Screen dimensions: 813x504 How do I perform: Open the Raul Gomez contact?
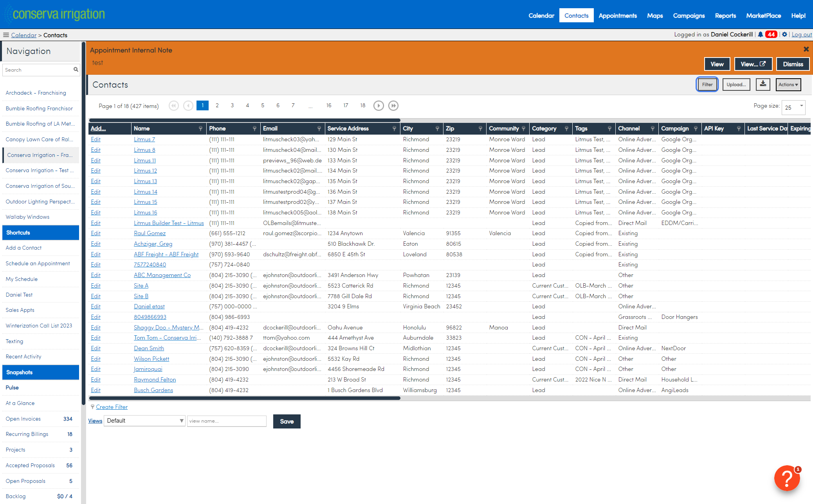click(x=150, y=233)
